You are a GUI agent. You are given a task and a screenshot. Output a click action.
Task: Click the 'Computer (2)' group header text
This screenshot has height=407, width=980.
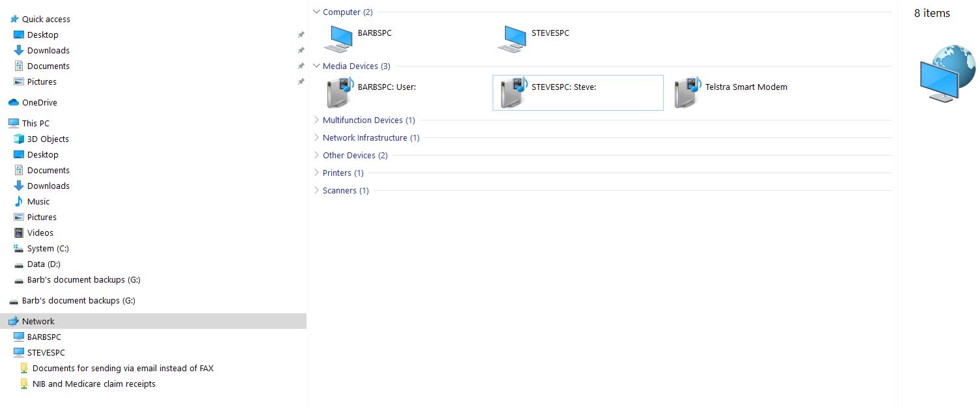point(347,12)
